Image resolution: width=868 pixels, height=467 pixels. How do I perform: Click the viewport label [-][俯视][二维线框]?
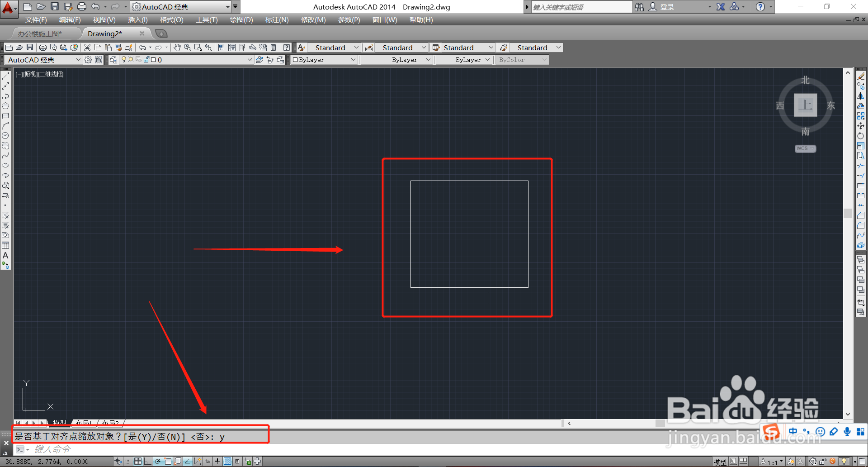tap(39, 74)
